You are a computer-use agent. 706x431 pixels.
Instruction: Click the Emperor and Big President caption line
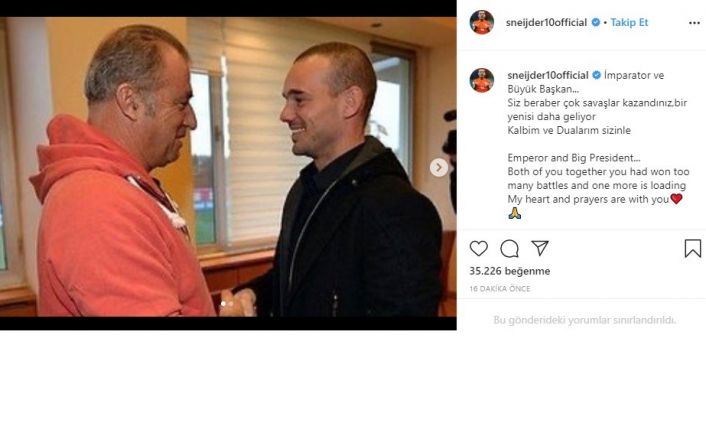(574, 158)
